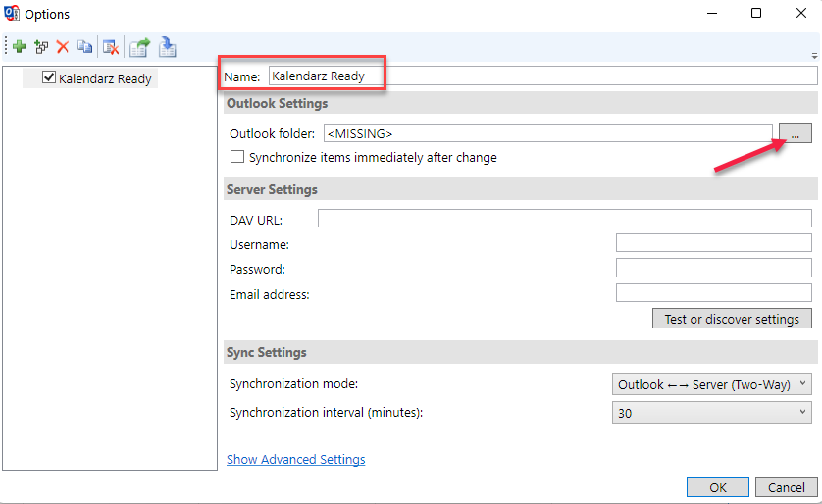Minimize the Options window
This screenshot has width=822, height=504.
coord(712,13)
